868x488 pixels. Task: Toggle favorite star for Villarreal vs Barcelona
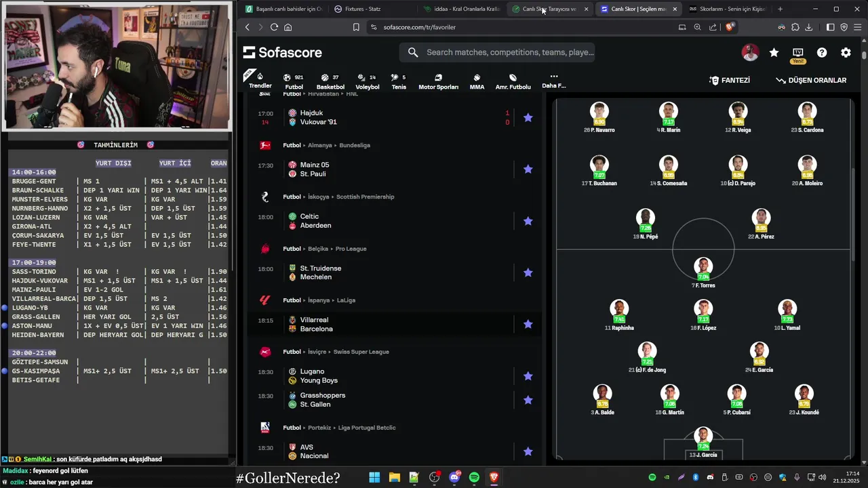pos(528,324)
